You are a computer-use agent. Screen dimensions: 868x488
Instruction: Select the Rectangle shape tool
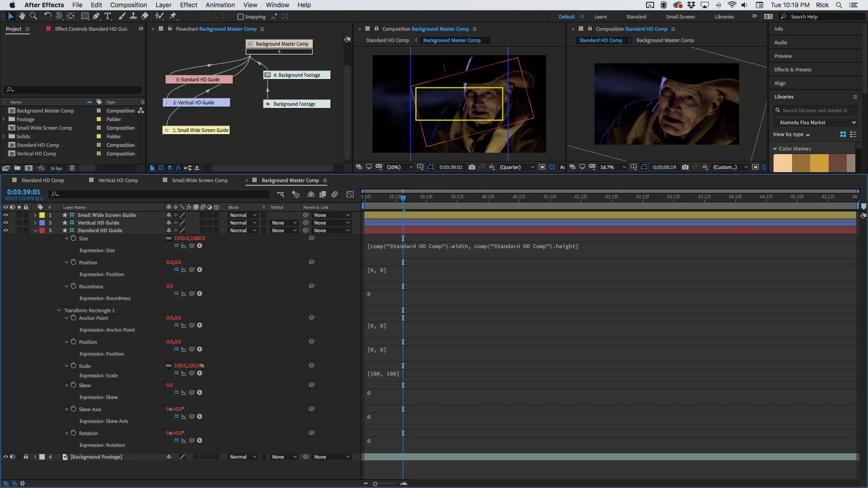coord(85,16)
